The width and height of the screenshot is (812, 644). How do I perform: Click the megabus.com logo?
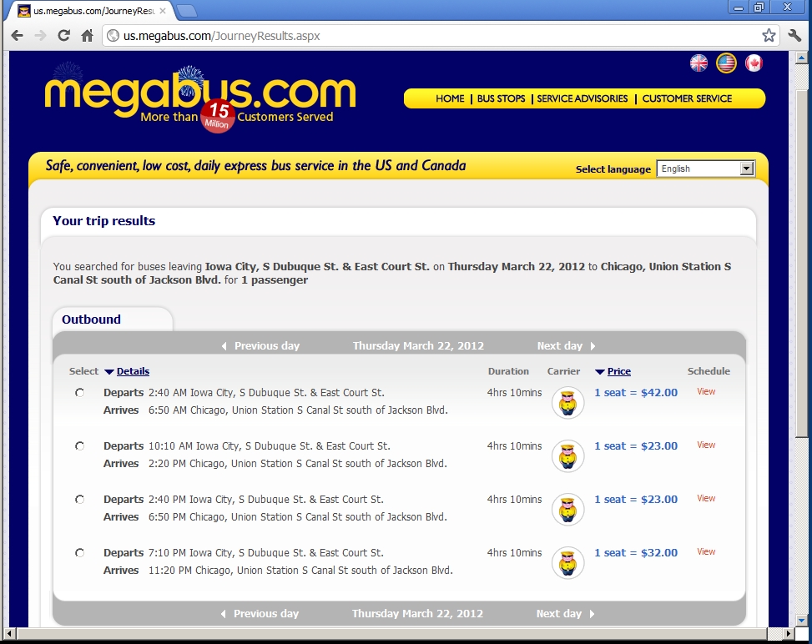click(200, 97)
